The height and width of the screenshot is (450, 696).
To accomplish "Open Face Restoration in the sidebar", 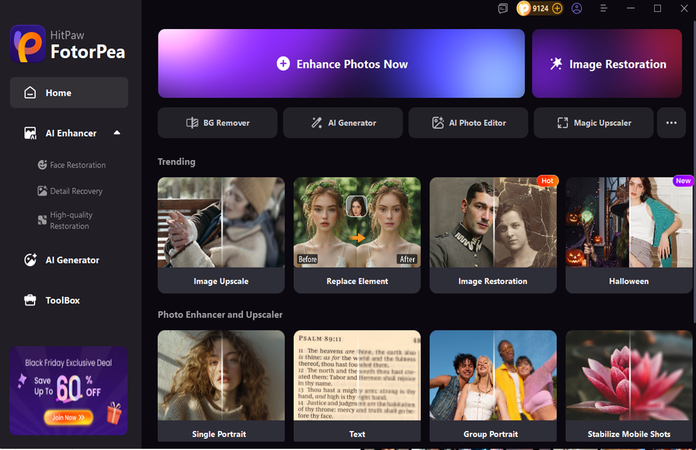I will (71, 165).
